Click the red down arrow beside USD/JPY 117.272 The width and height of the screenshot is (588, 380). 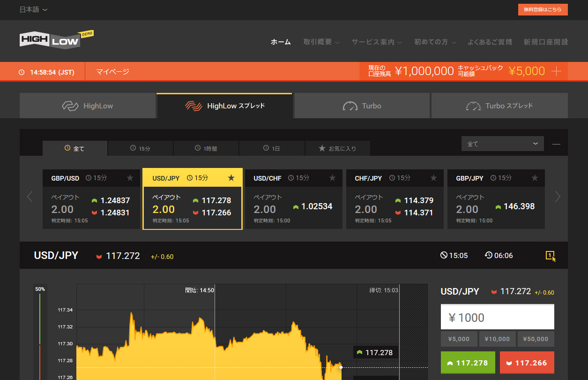tap(99, 257)
